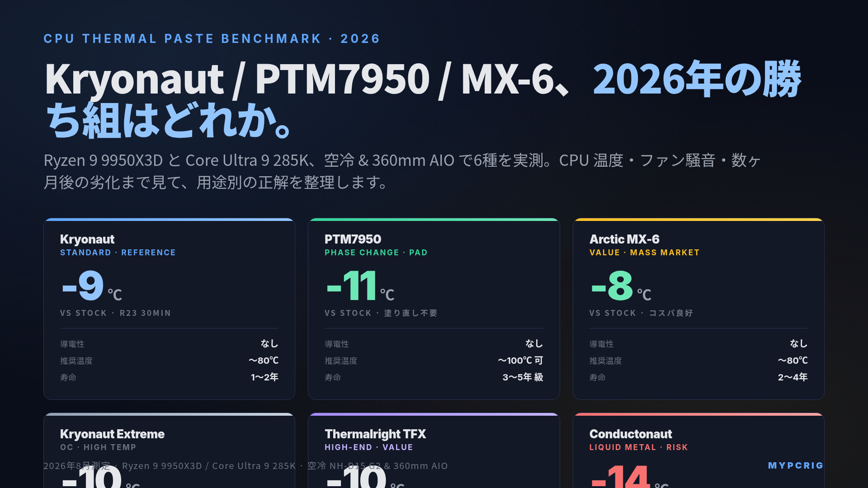Open the Arctic MX-6 card title
This screenshot has height=488, width=868.
(624, 239)
